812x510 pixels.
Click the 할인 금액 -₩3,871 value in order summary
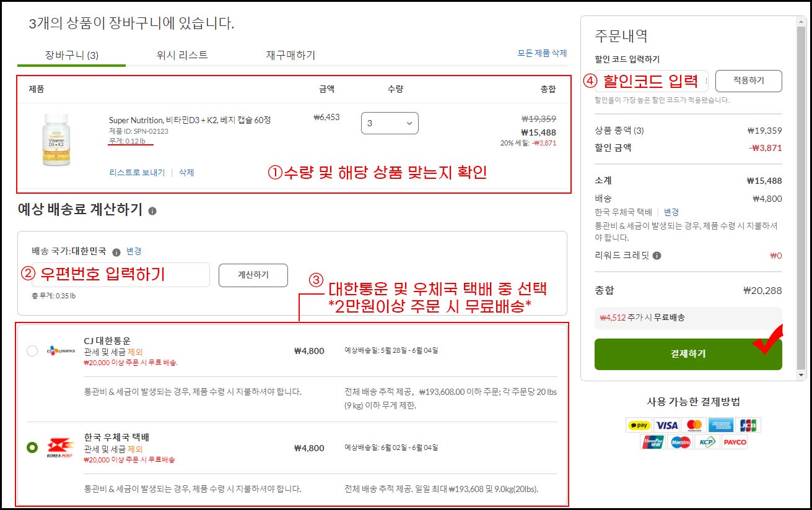pos(765,148)
